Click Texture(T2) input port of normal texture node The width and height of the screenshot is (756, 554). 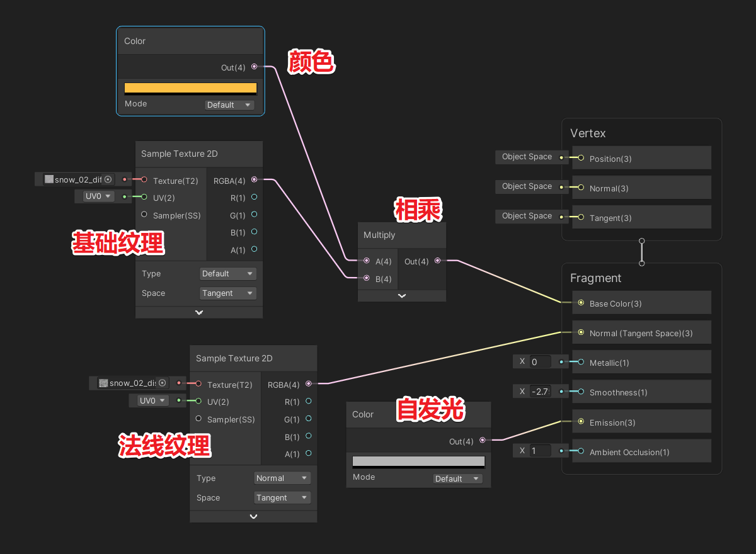click(198, 383)
